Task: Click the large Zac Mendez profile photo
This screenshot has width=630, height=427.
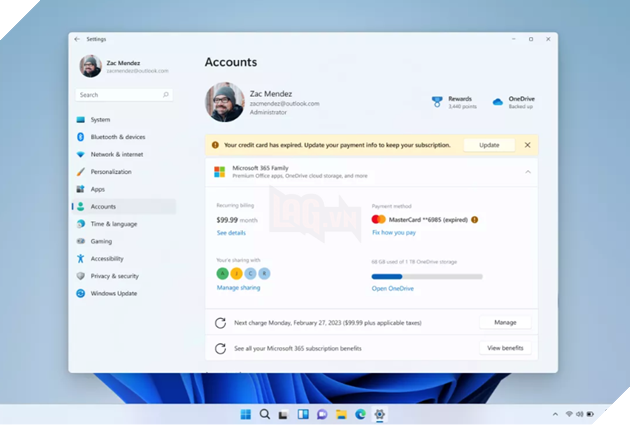Action: point(225,102)
